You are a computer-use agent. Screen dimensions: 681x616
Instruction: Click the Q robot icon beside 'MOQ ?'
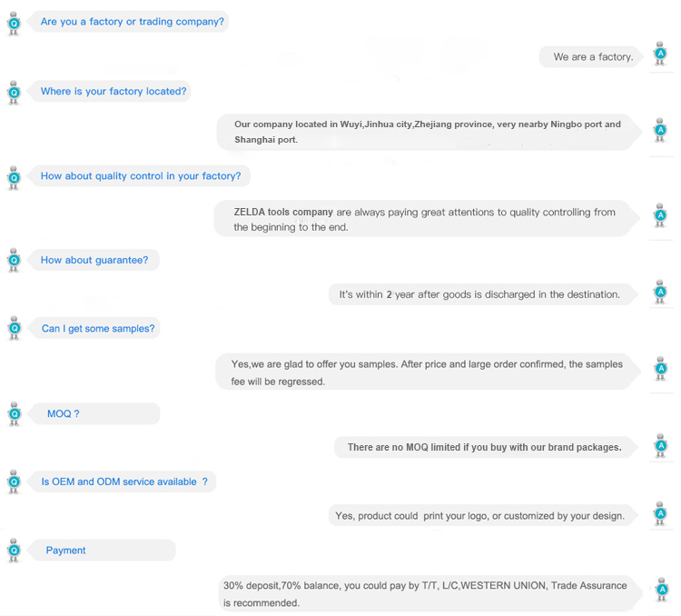(14, 414)
